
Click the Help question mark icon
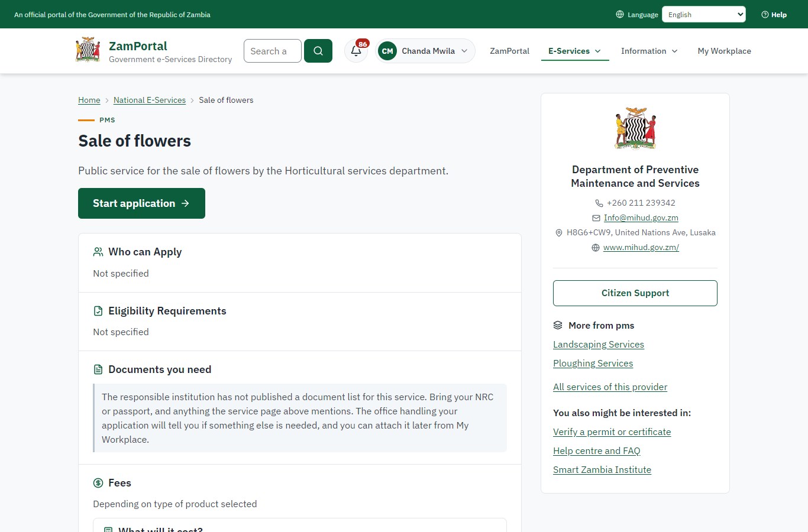(765, 14)
